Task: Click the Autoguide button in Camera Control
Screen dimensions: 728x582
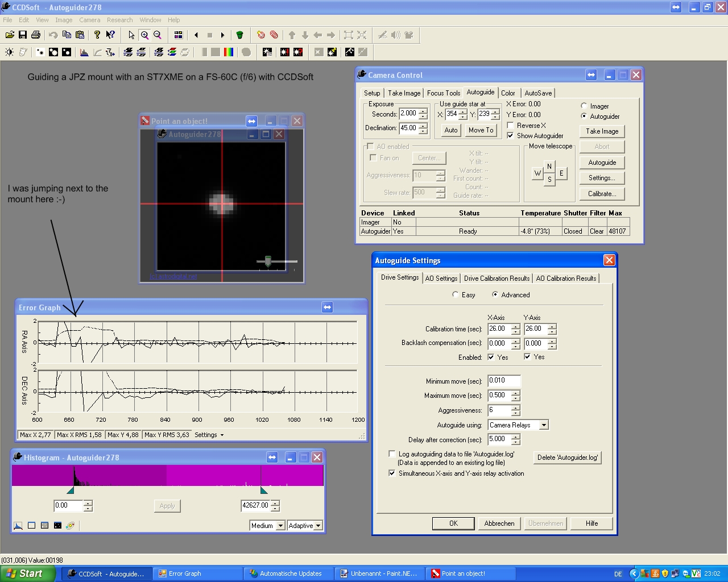Action: pyautogui.click(x=602, y=163)
